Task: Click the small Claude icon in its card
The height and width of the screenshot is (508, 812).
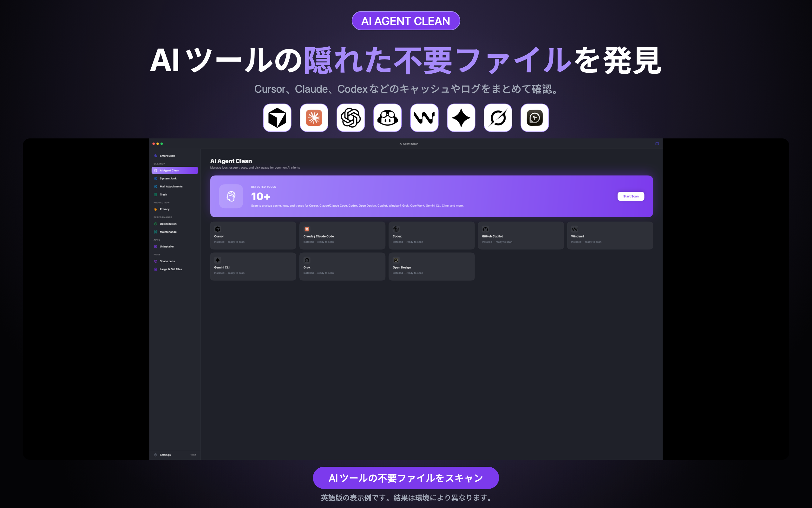Action: pos(307,229)
